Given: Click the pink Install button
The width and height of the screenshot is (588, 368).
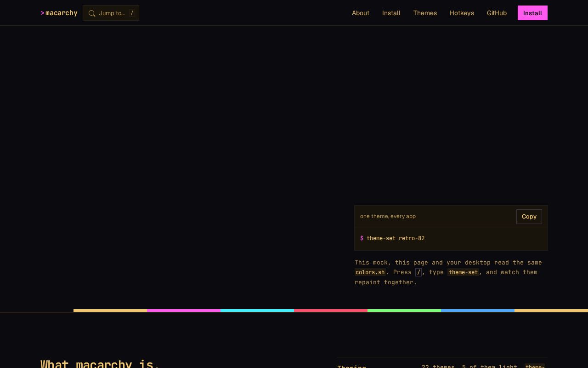Looking at the screenshot, I should [x=532, y=13].
